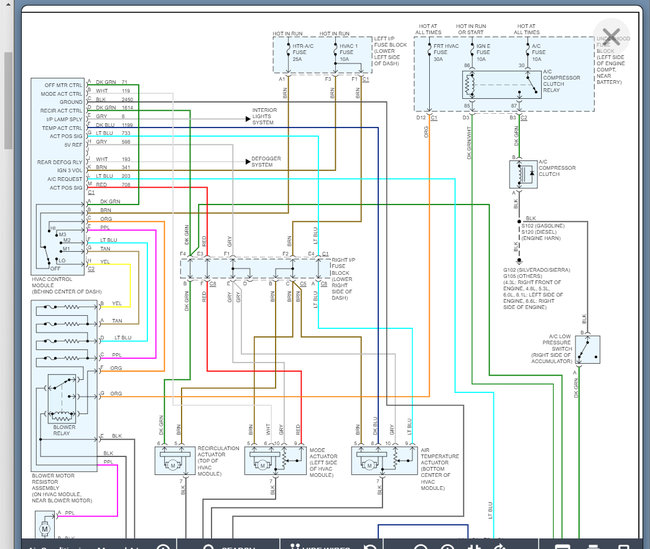The height and width of the screenshot is (549, 650).
Task: Click the OFF MTR CTRL pin label
Action: click(63, 85)
